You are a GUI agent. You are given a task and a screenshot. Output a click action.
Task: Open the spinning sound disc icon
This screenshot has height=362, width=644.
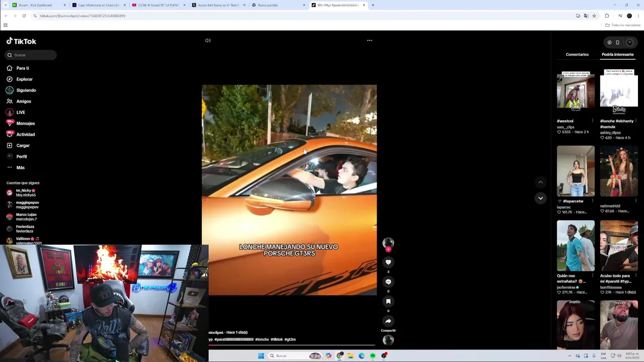pyautogui.click(x=388, y=340)
